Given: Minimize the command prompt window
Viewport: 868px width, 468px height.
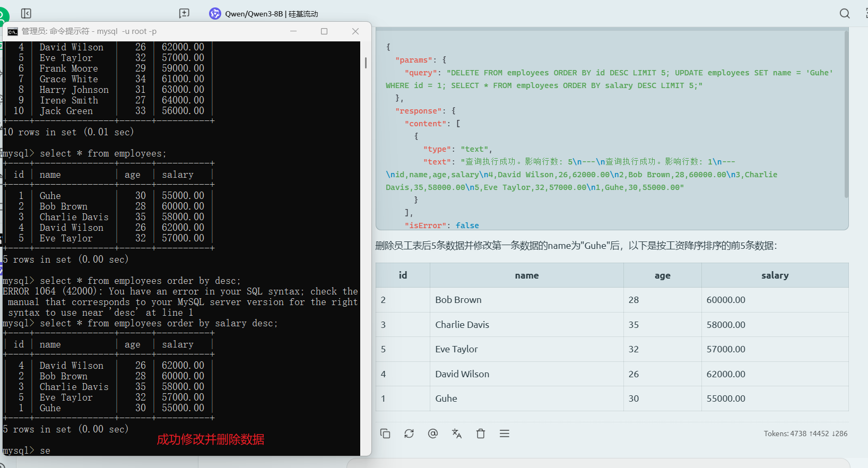Looking at the screenshot, I should (293, 31).
